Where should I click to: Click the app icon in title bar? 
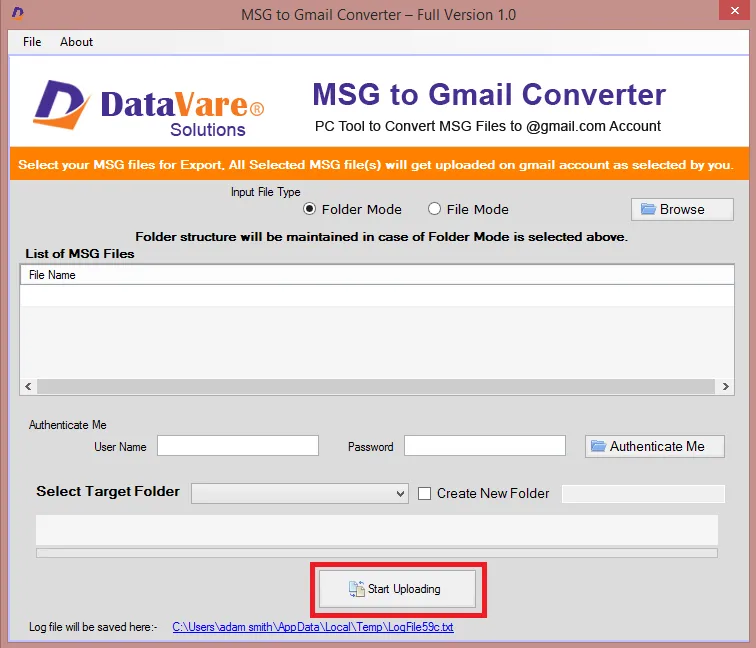[17, 13]
